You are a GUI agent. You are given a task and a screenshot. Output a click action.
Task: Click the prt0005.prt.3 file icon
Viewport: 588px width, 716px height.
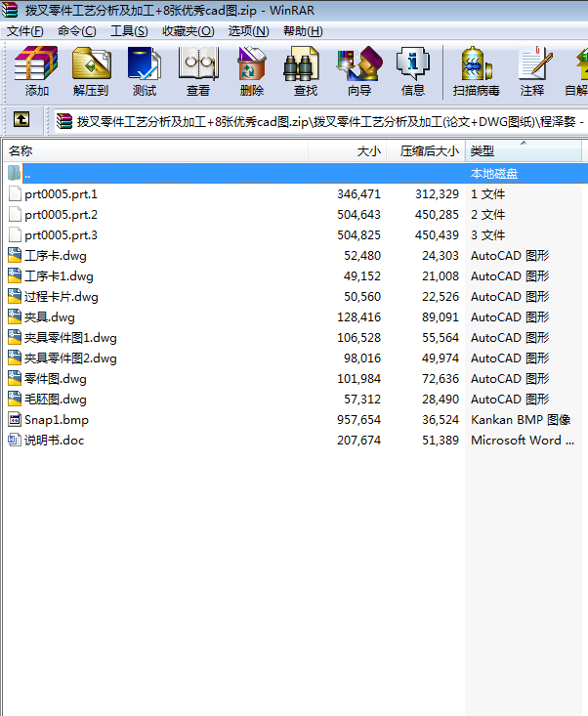point(15,234)
